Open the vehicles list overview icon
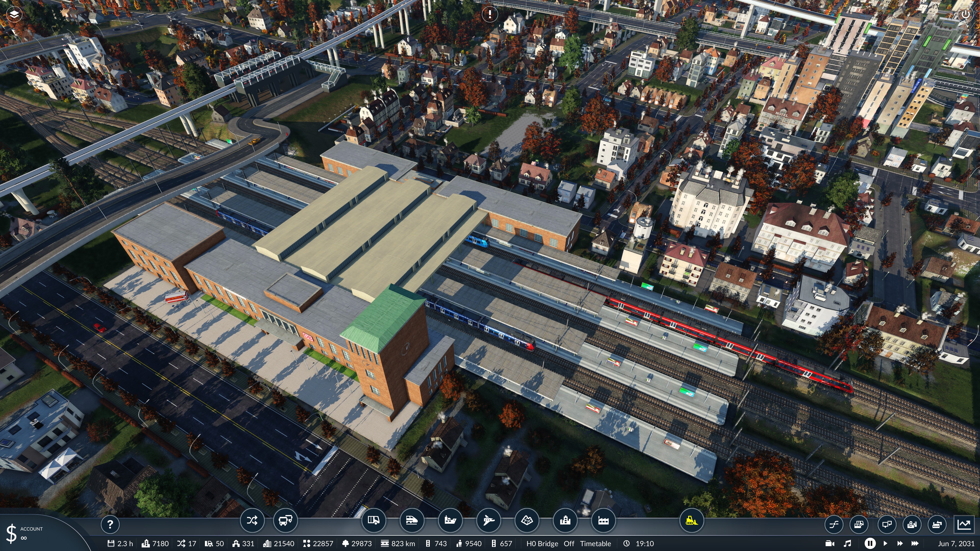The width and height of the screenshot is (980, 551). (x=859, y=525)
